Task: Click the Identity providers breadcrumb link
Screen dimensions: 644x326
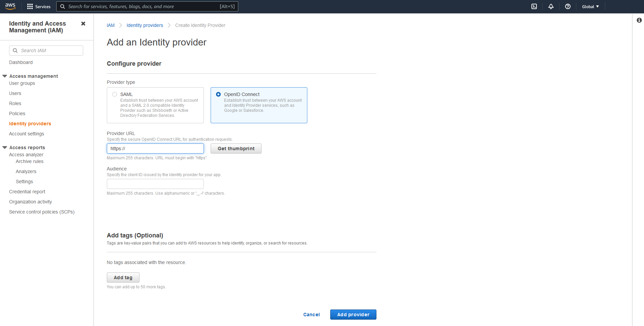Action: click(145, 25)
